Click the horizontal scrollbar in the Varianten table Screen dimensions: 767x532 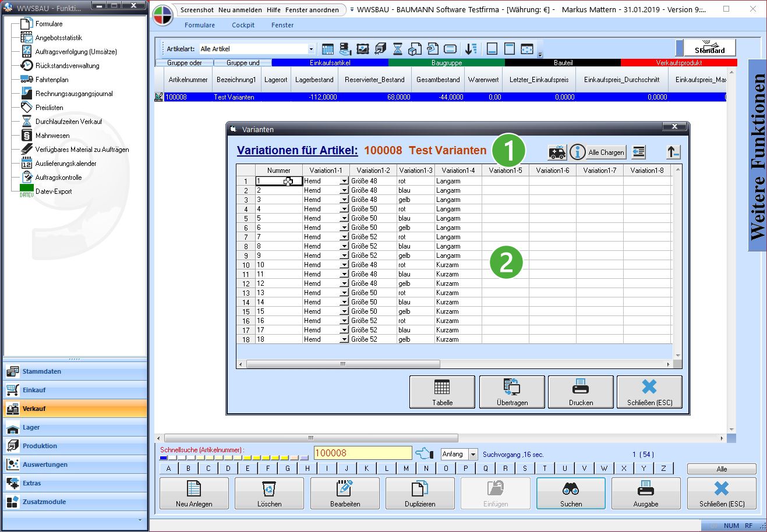pyautogui.click(x=342, y=364)
